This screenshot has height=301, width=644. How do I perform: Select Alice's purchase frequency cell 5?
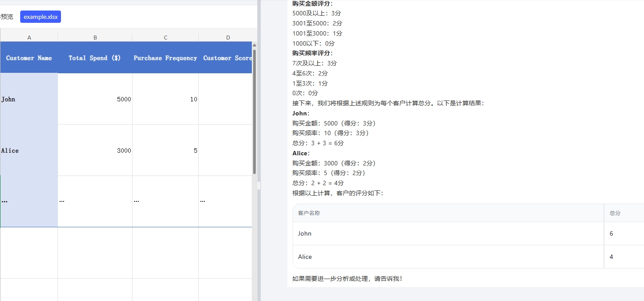[x=165, y=150]
